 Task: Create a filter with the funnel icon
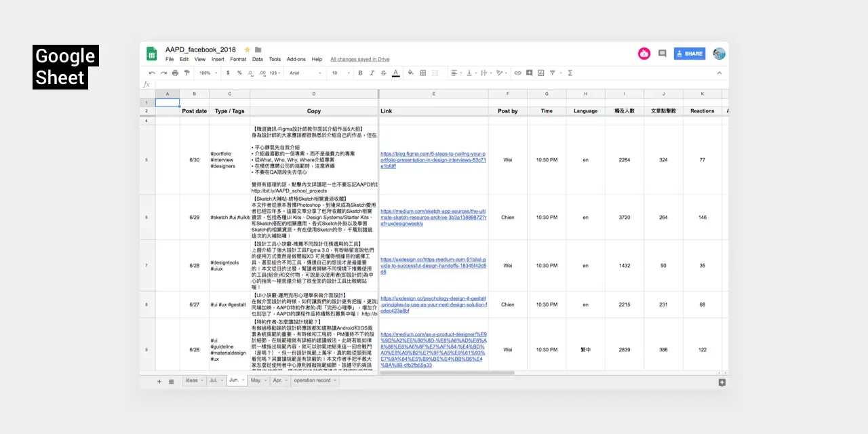[553, 73]
